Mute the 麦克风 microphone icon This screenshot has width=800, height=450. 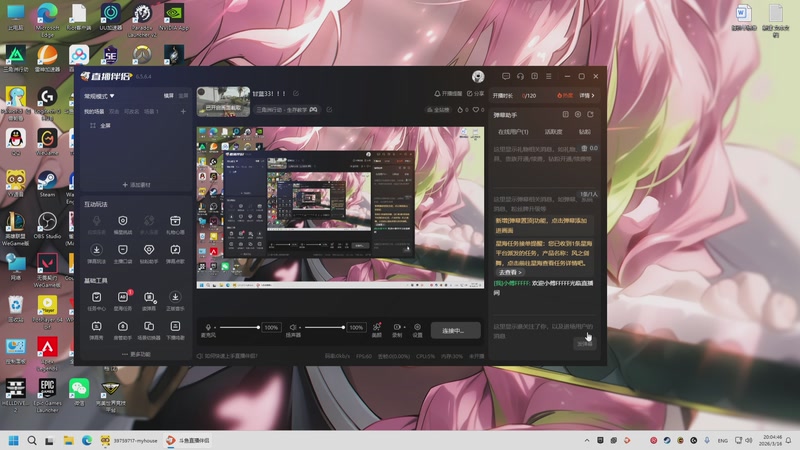(x=208, y=327)
